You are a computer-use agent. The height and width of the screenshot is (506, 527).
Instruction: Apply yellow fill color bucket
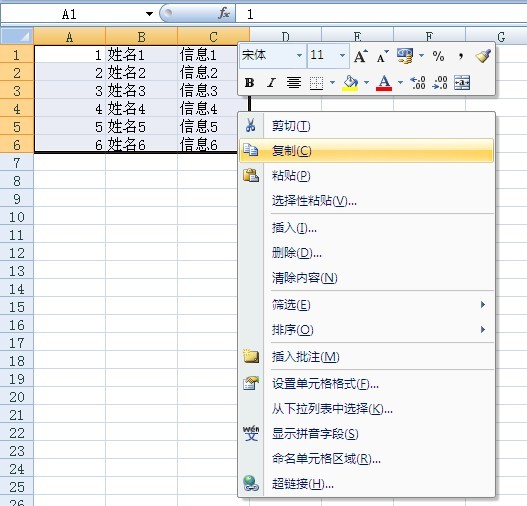[x=350, y=83]
